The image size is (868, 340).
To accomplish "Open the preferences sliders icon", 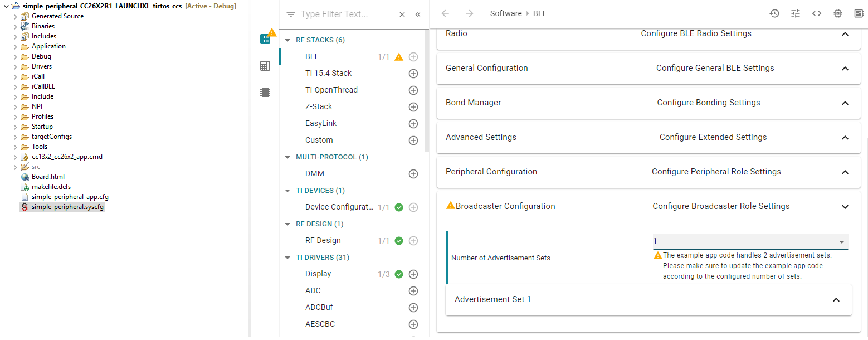I will tap(796, 13).
